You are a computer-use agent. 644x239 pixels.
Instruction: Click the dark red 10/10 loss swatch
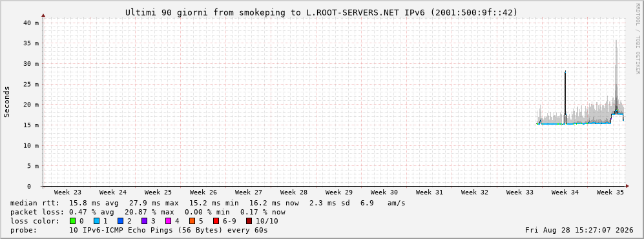tap(249, 221)
